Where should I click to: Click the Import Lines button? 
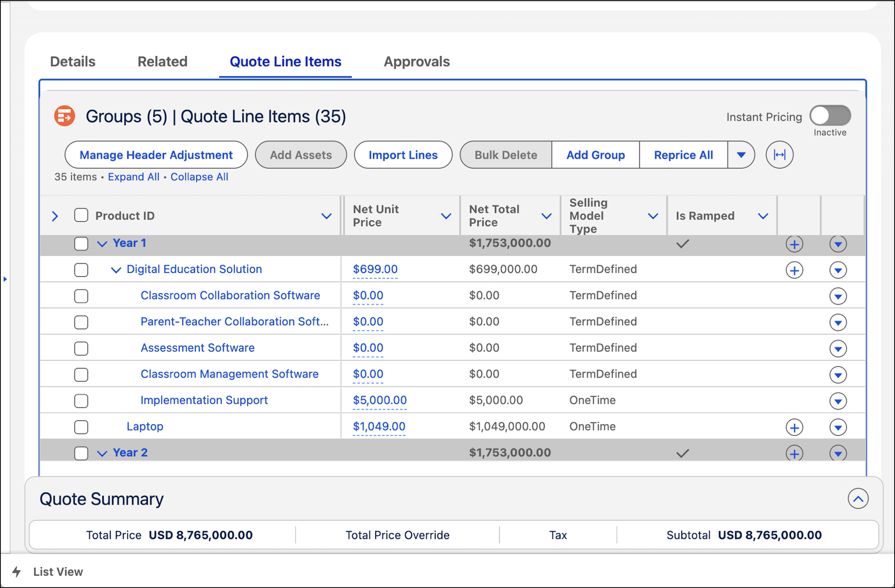pyautogui.click(x=403, y=155)
